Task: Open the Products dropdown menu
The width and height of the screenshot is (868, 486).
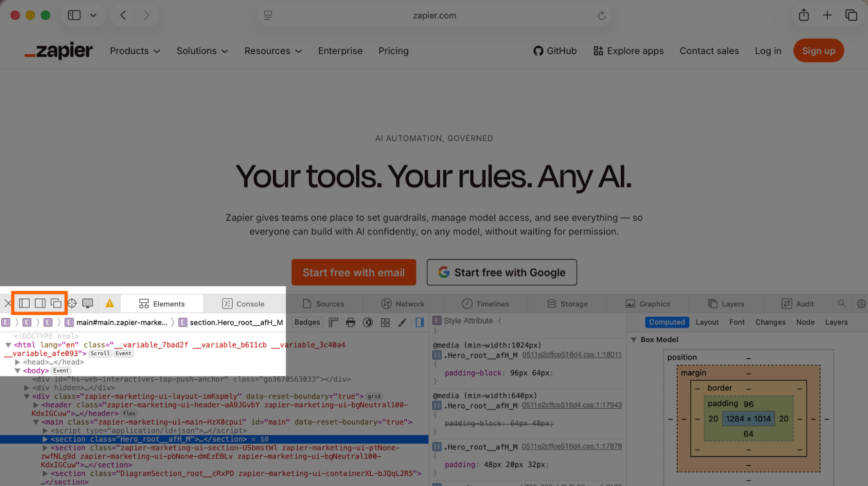Action: click(135, 51)
